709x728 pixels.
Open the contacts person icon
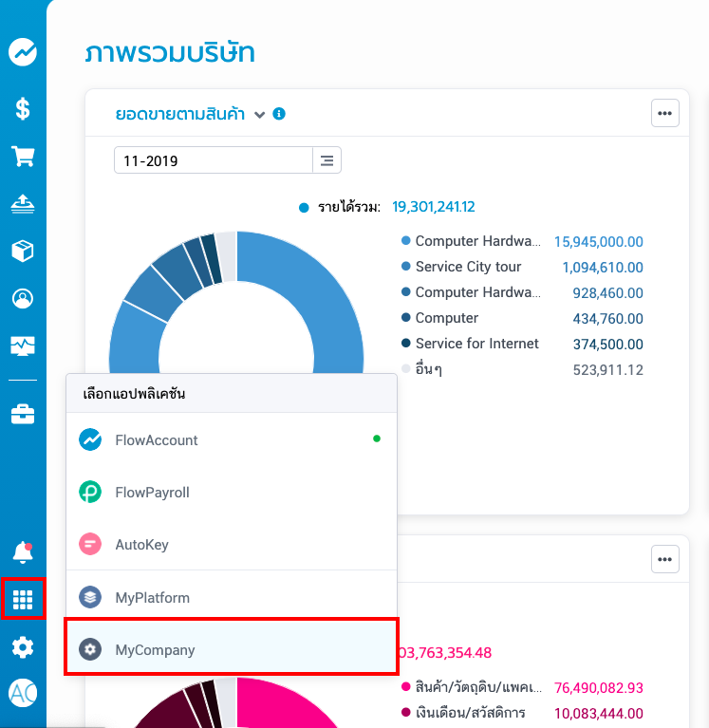click(x=23, y=298)
